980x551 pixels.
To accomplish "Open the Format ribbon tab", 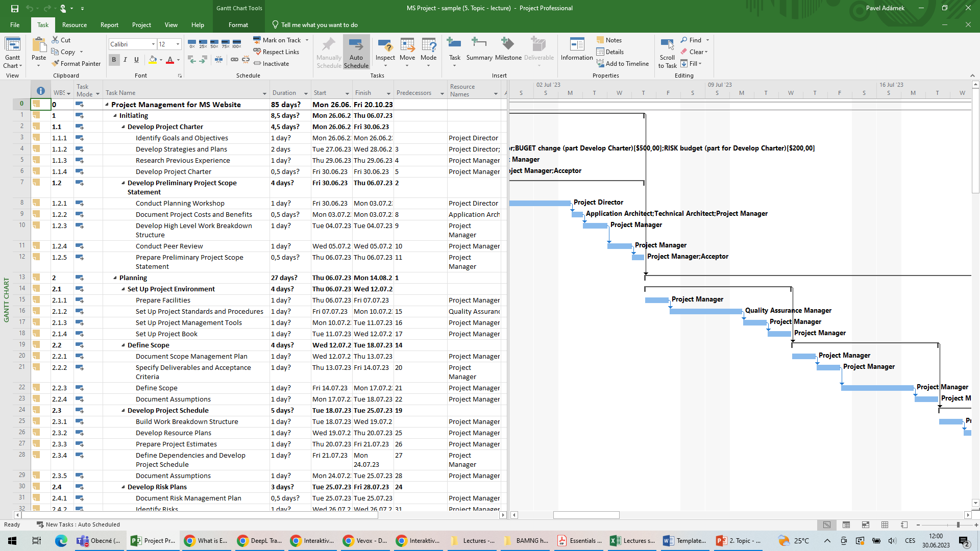I will pyautogui.click(x=238, y=25).
